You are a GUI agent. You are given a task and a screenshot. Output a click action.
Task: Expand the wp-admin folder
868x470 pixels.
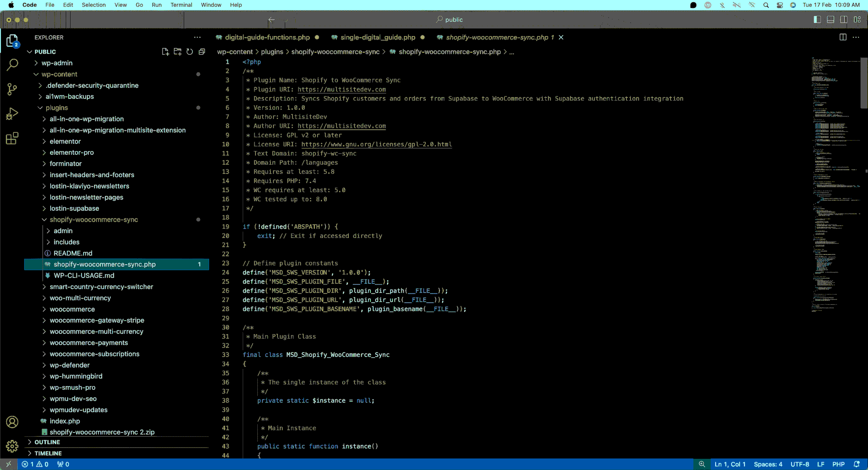tap(57, 63)
